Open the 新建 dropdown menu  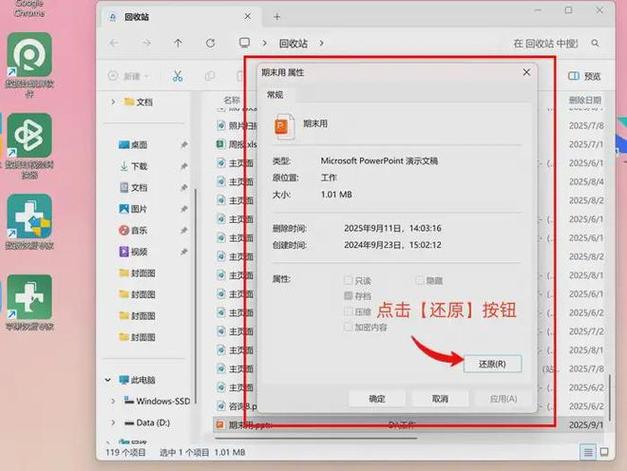[x=129, y=76]
